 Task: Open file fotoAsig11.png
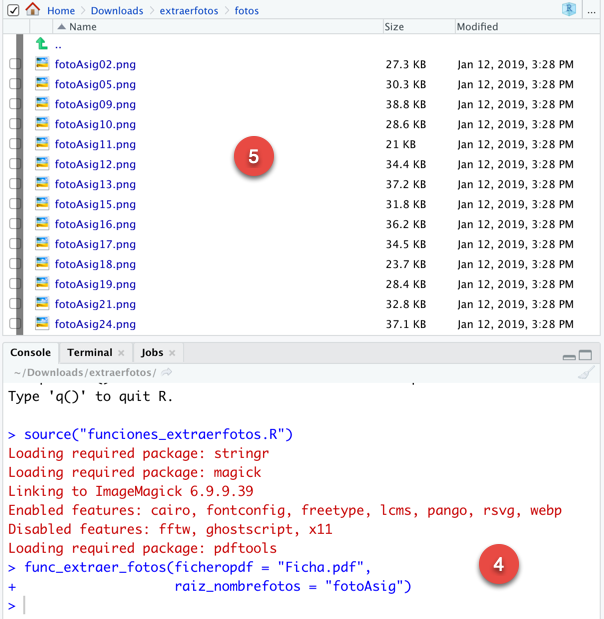point(95,144)
